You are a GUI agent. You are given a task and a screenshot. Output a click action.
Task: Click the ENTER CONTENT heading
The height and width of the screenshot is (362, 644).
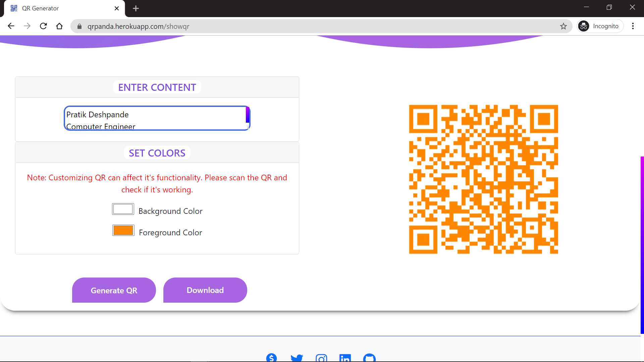click(157, 87)
